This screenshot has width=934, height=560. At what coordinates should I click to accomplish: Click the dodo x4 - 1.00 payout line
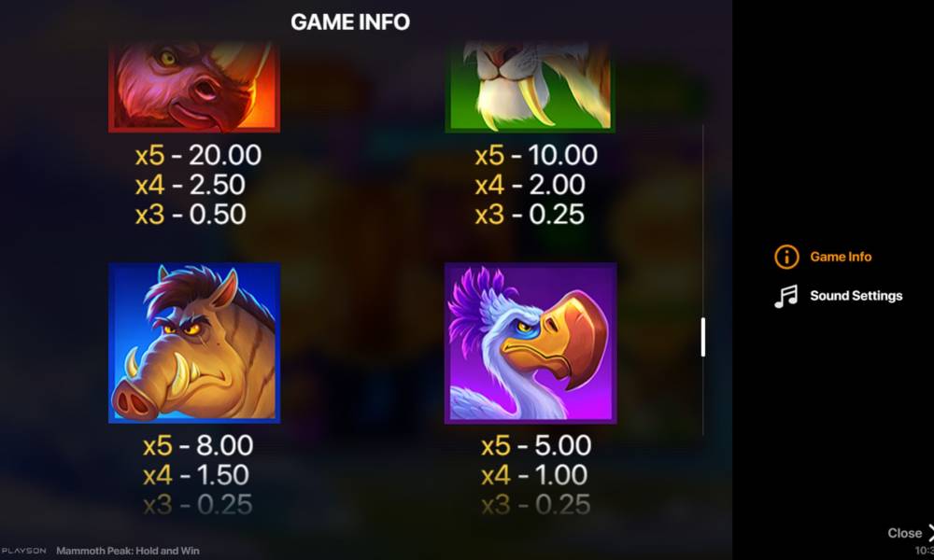click(x=534, y=475)
